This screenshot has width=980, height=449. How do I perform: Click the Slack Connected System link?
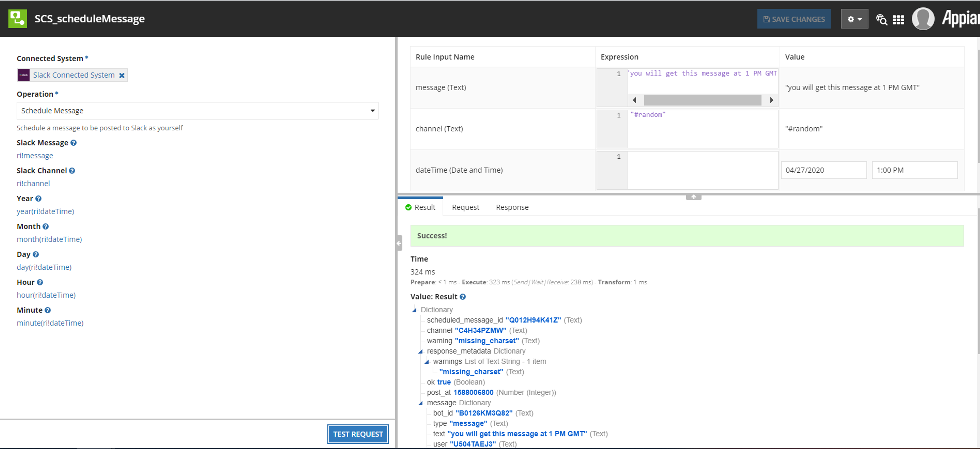click(x=74, y=75)
